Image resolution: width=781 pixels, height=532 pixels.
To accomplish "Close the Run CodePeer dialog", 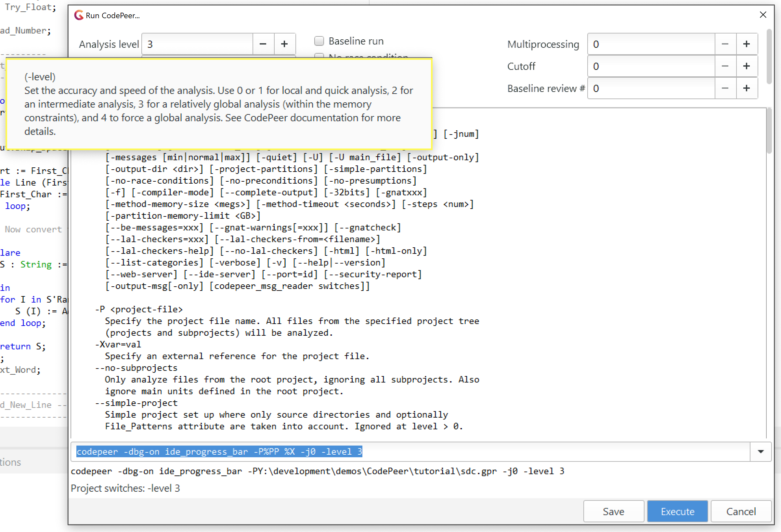I will pos(763,15).
